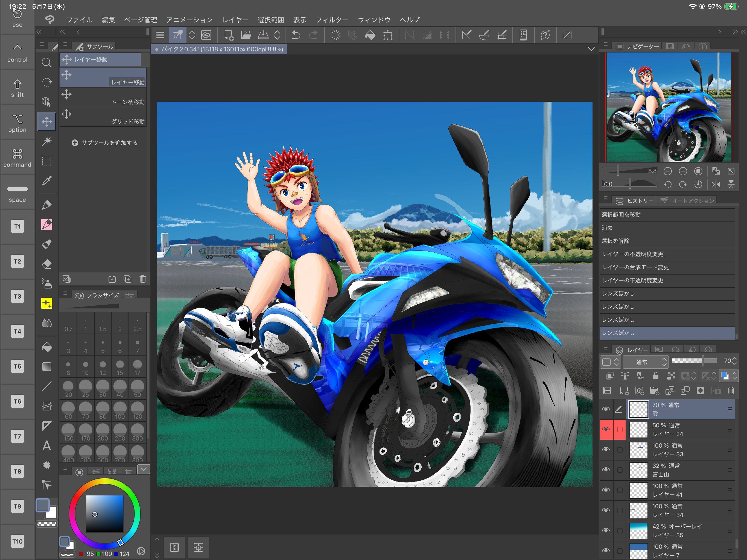The height and width of the screenshot is (560, 747).
Task: Select the Eraser tool
Action: (46, 264)
